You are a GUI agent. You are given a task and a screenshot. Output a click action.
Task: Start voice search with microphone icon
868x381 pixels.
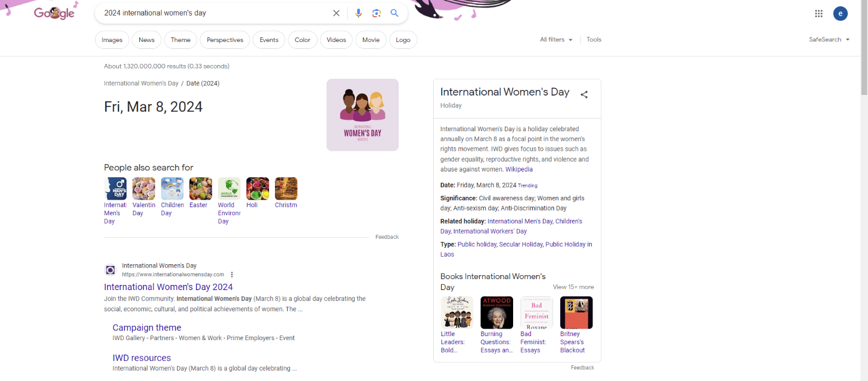358,13
